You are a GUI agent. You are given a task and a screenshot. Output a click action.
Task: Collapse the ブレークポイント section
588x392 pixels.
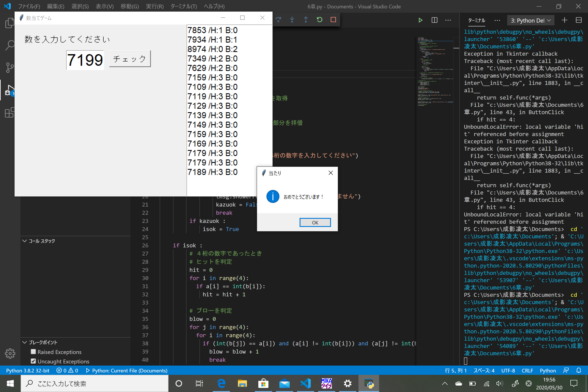pyautogui.click(x=24, y=342)
